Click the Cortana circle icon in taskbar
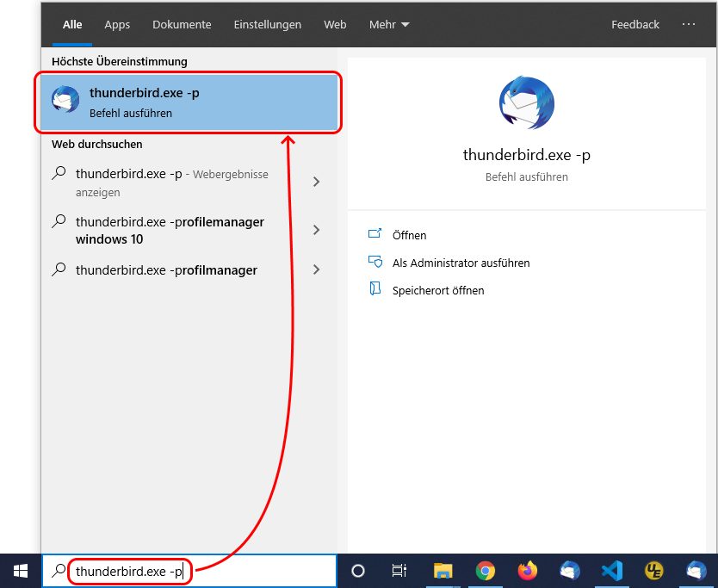718x588 pixels. [358, 571]
